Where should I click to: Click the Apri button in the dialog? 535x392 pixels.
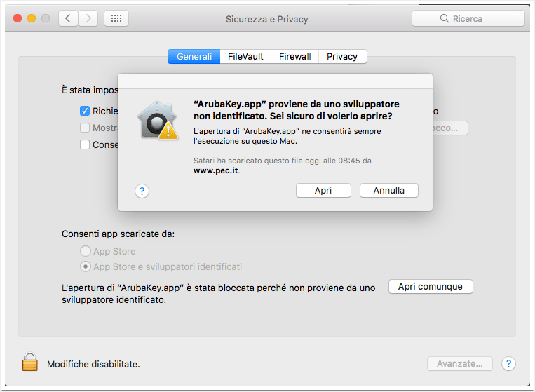tap(323, 190)
